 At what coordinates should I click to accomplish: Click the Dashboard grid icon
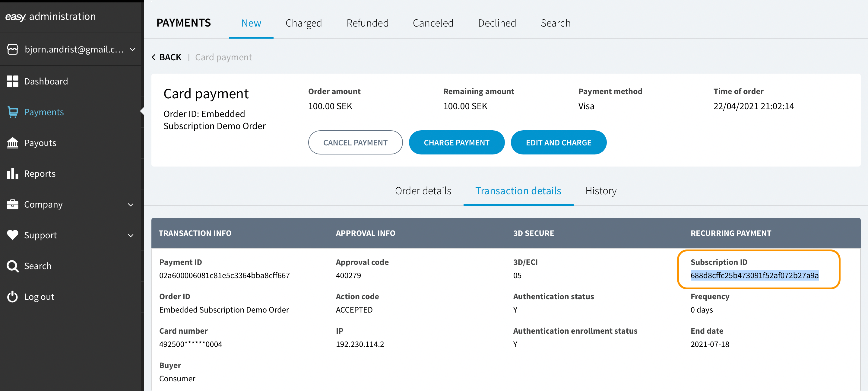tap(12, 81)
